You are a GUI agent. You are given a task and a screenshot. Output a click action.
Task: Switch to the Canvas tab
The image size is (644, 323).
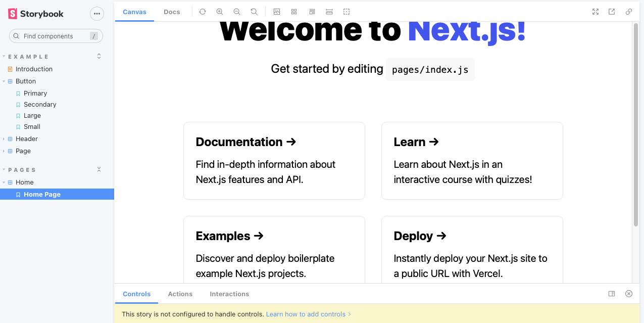tap(134, 12)
